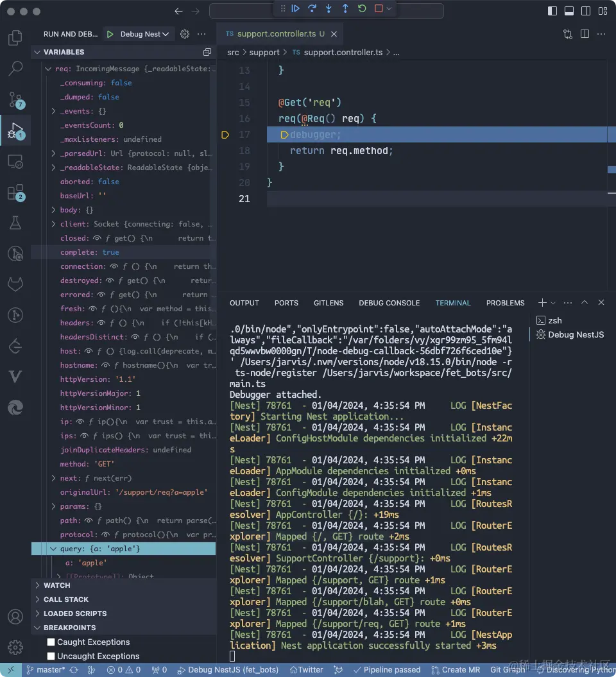Image resolution: width=616 pixels, height=677 pixels.
Task: Switch to the DEBUG CONSOLE tab
Action: pyautogui.click(x=389, y=303)
